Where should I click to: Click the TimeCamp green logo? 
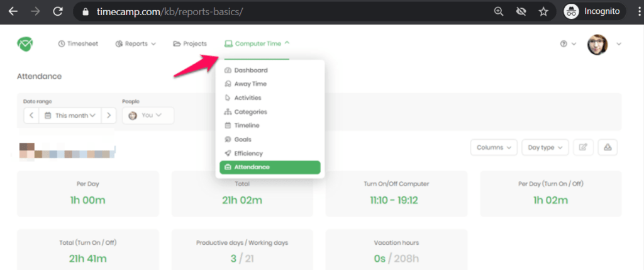pos(25,43)
